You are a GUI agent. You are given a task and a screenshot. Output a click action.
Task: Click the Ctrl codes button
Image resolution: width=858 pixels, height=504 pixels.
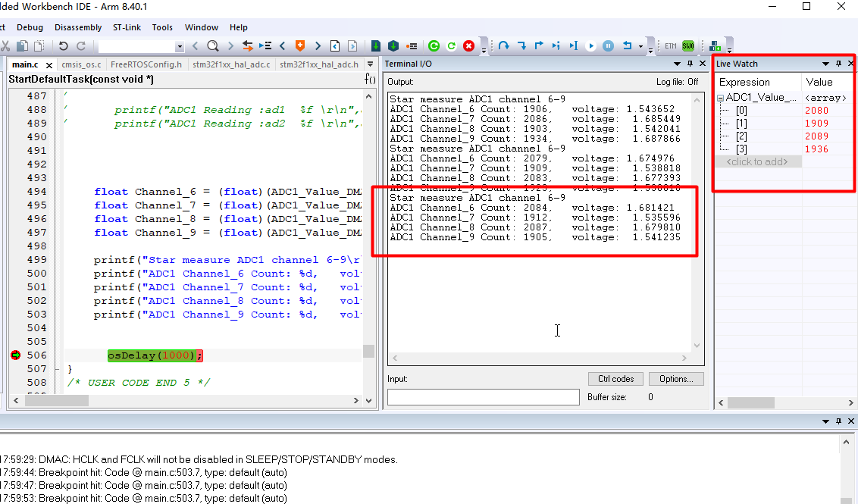click(615, 379)
